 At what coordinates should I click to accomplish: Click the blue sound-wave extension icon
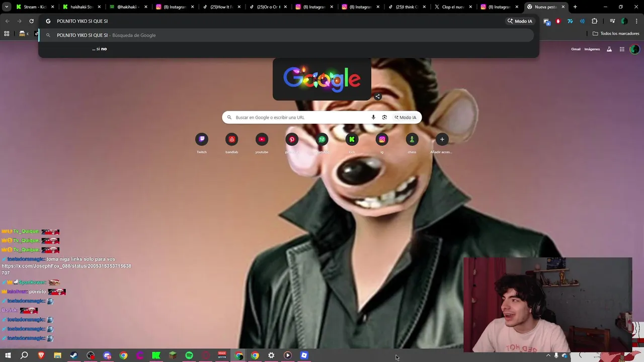tap(582, 21)
